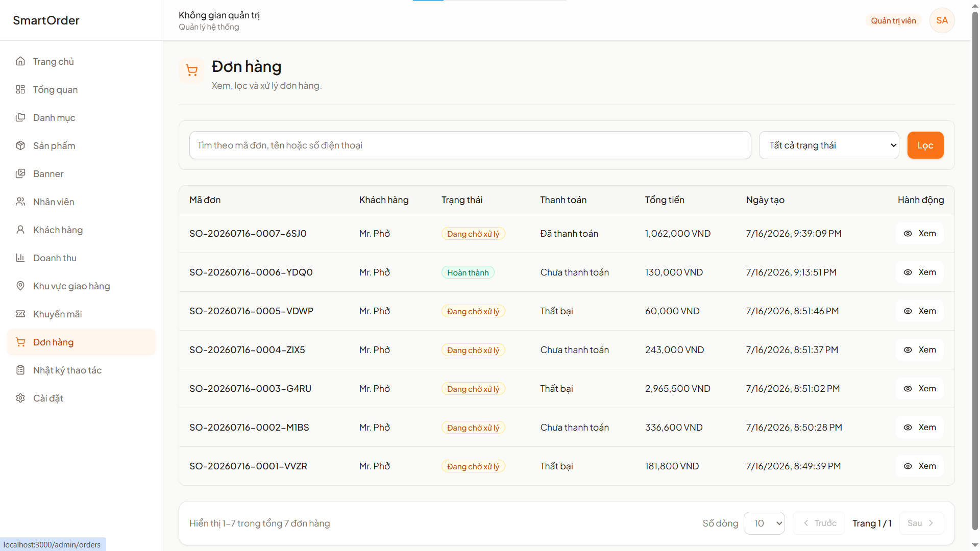Click the Cài đặt gear icon
The width and height of the screenshot is (980, 551).
point(20,398)
